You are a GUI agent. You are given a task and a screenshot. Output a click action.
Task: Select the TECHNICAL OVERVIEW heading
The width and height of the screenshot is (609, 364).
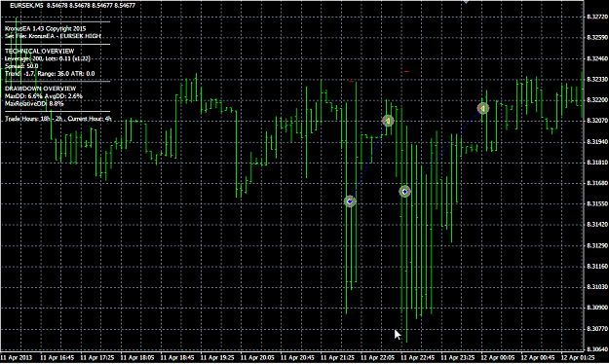click(40, 52)
